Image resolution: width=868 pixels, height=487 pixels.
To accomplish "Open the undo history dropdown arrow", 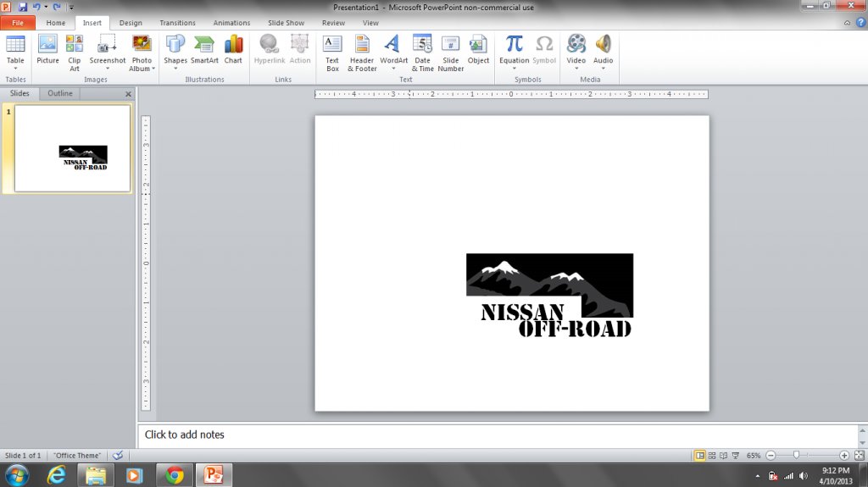I will [x=46, y=7].
